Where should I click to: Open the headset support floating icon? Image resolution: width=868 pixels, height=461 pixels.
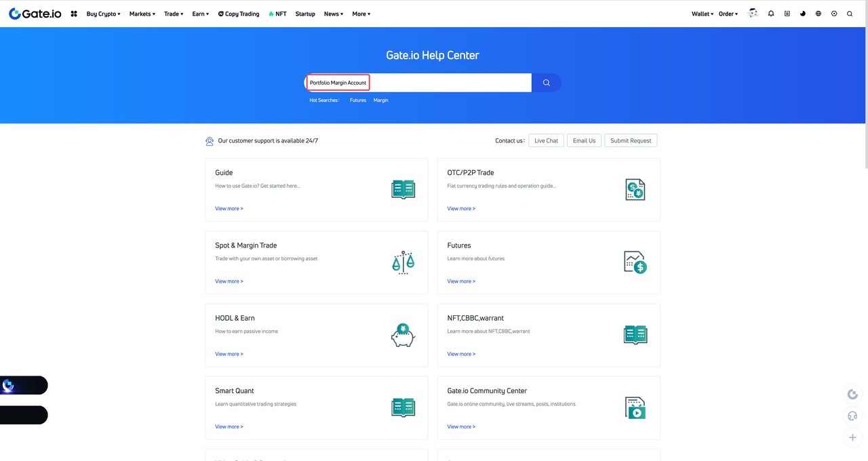pyautogui.click(x=853, y=416)
